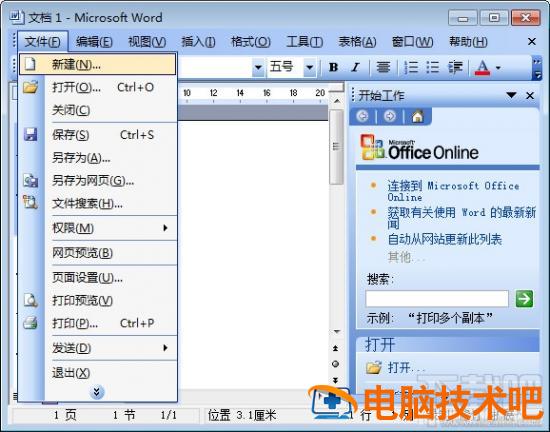This screenshot has height=432, width=550.
Task: Click the task pane Forward arrow icon
Action: pyautogui.click(x=389, y=116)
